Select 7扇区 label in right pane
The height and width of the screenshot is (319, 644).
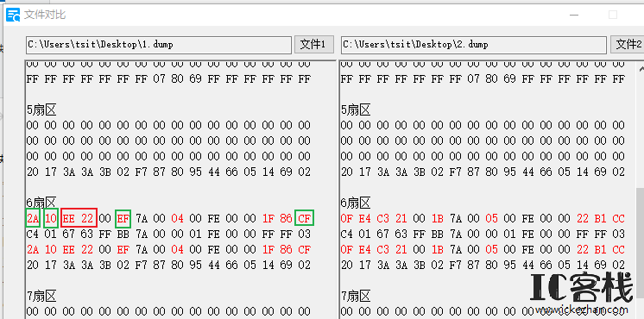(x=356, y=296)
